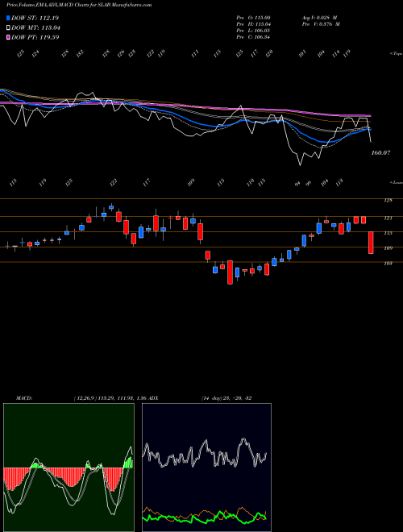Select the 'DOW PT: 119.59' legend text
403x532 pixels.
35,37
